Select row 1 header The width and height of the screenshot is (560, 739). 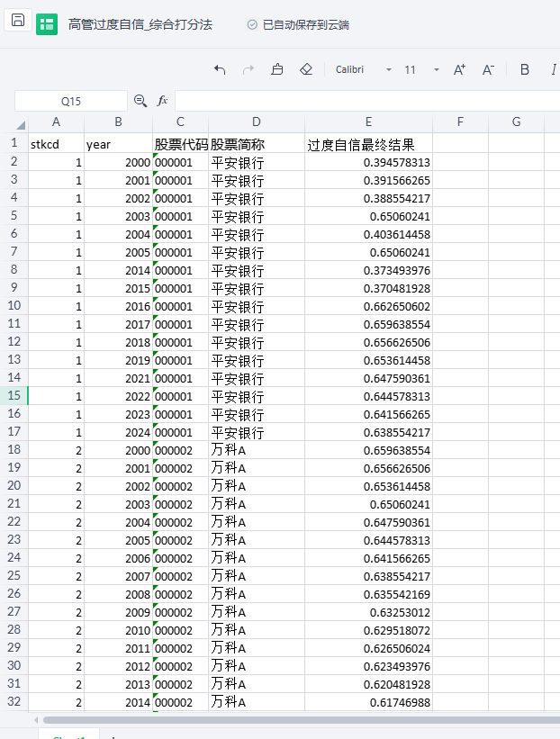point(14,143)
